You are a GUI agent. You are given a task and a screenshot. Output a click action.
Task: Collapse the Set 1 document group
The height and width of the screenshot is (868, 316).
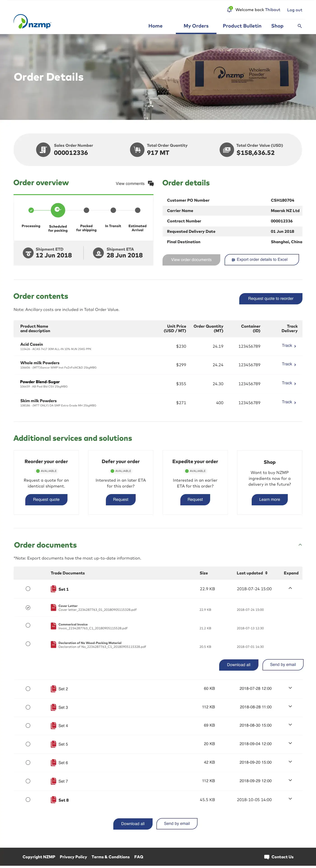[x=290, y=588]
